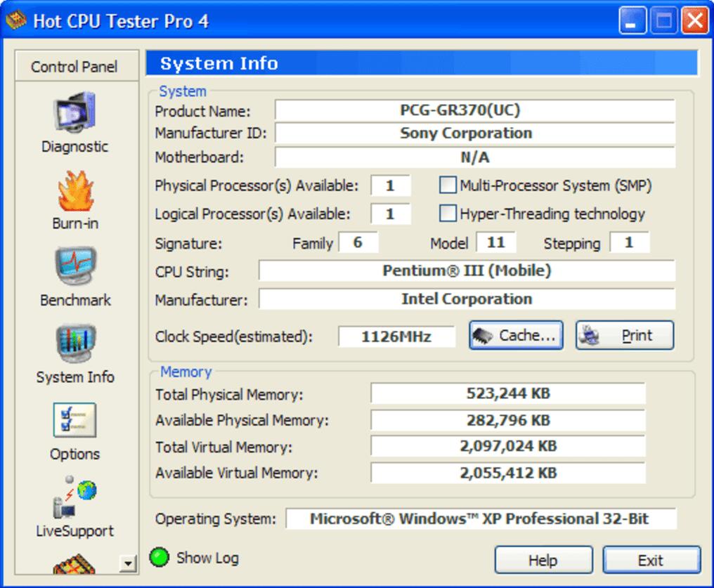Viewport: 714px width, 588px height.
Task: Click the CPU String field
Action: (x=466, y=270)
